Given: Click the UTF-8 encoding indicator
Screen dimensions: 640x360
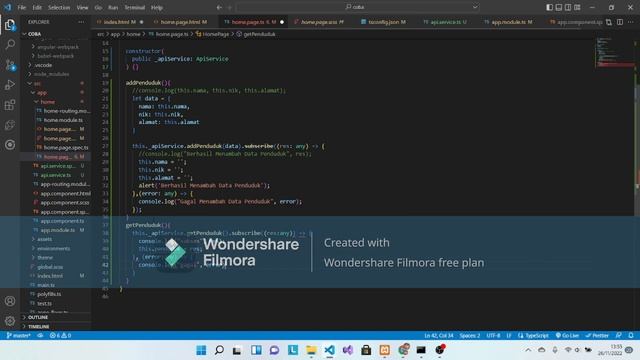Looking at the screenshot, I should 493,336.
